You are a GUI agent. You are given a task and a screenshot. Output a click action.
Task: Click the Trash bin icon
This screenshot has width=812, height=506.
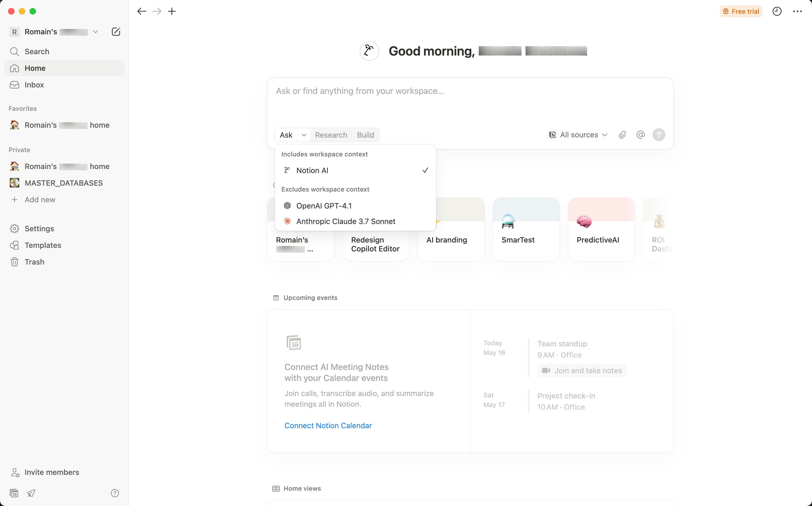pyautogui.click(x=15, y=262)
